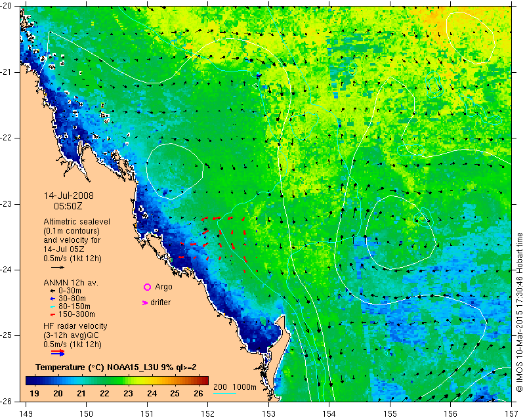The height and width of the screenshot is (420, 525).
Task: Click the '200 1000m' isobath label
Action: point(235,387)
